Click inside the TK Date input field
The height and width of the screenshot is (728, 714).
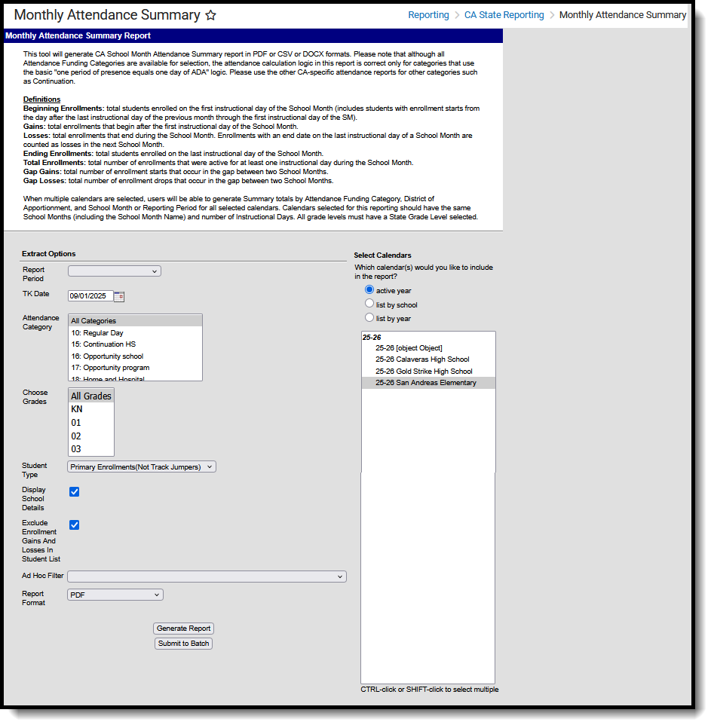[x=90, y=296]
